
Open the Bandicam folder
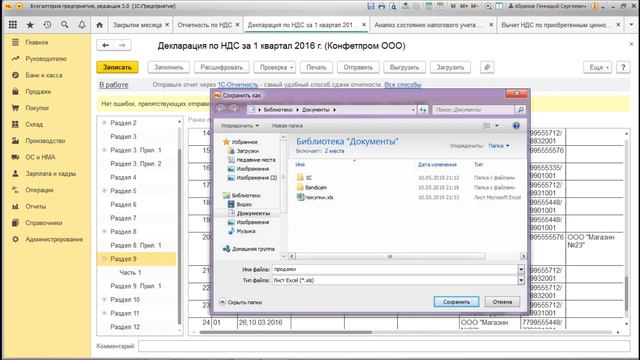[x=316, y=187]
